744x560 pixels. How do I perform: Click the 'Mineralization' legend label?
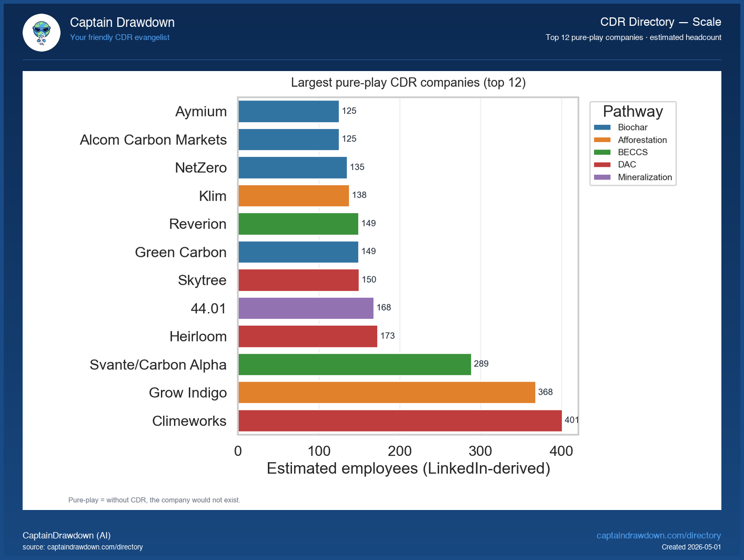[645, 177]
